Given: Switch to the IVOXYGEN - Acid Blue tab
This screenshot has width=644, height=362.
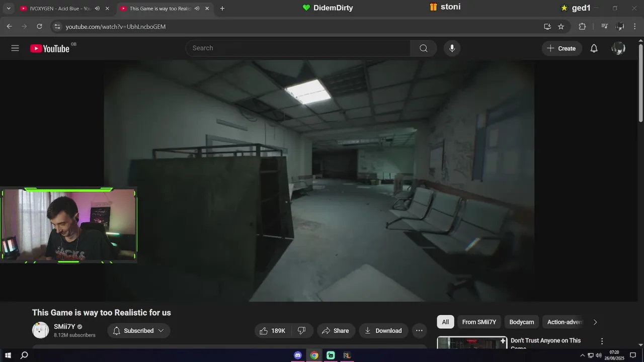Looking at the screenshot, I should (x=59, y=9).
